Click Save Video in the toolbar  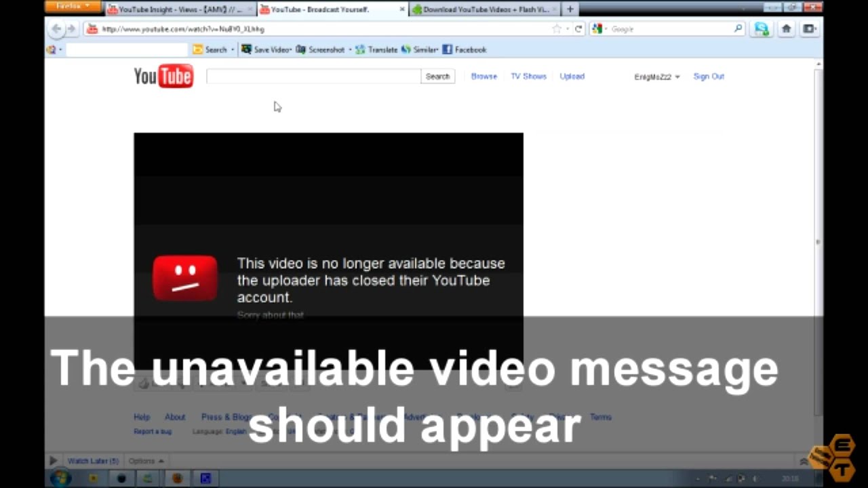(x=266, y=49)
